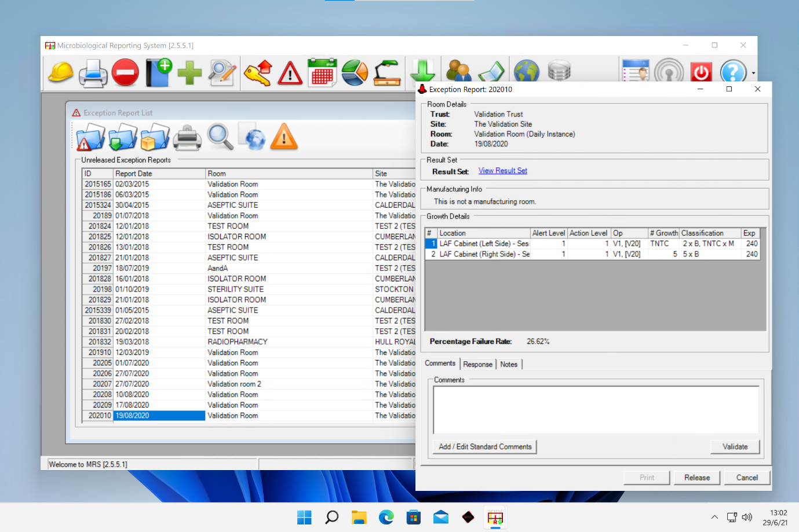Click magnifying glass icon in Exception Report List
The width and height of the screenshot is (799, 532).
click(x=220, y=137)
